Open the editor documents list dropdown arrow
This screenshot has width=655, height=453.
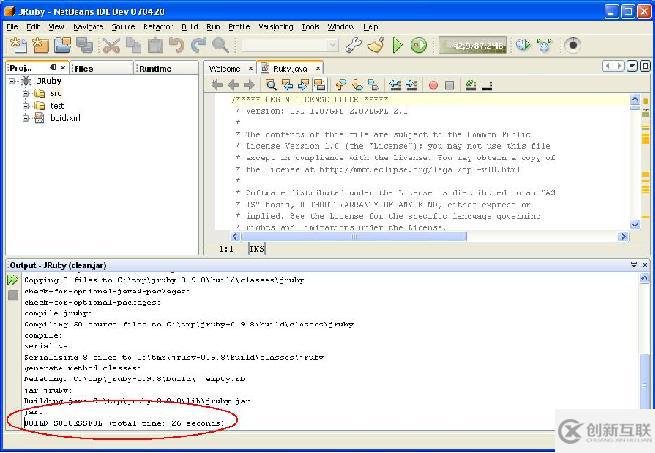[632, 66]
